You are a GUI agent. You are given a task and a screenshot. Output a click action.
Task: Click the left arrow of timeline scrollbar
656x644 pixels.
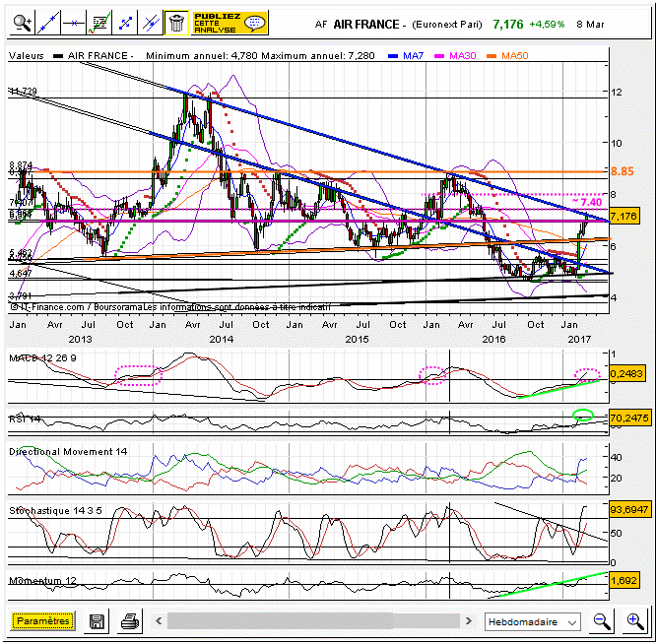pos(159,621)
